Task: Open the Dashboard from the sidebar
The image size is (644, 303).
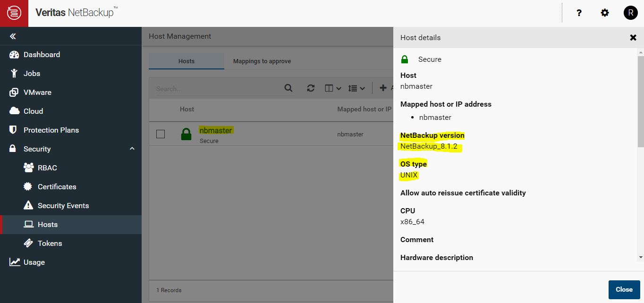Action: pyautogui.click(x=42, y=54)
